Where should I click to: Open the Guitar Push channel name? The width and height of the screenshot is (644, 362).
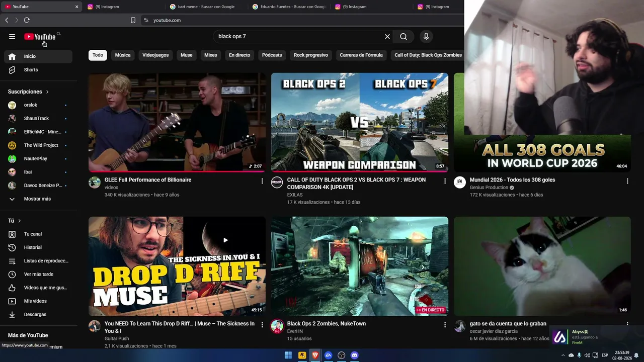[x=117, y=339]
